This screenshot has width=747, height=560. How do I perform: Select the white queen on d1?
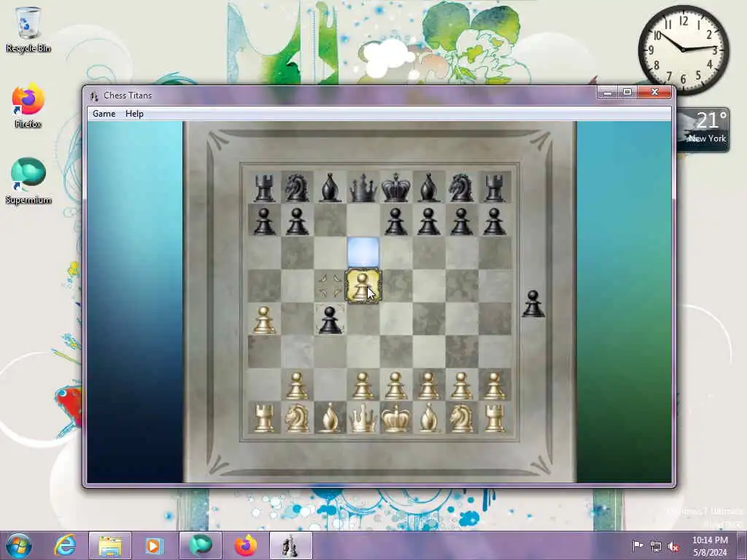[x=363, y=418]
